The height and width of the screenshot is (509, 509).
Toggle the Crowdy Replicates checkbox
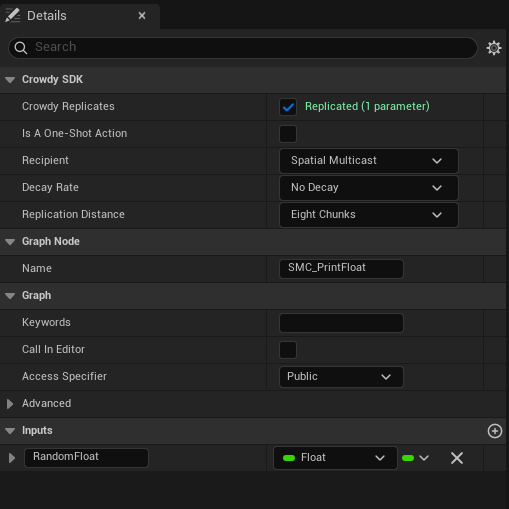click(x=288, y=107)
